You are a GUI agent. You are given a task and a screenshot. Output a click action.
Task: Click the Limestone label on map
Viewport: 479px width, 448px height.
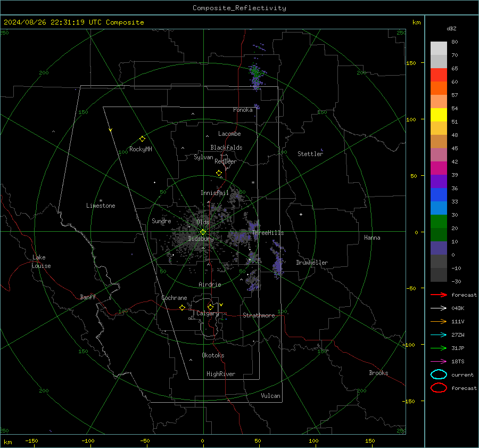click(101, 206)
